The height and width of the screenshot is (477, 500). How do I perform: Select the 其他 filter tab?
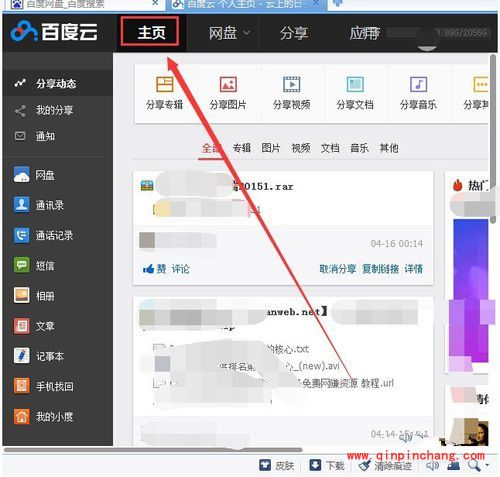[389, 148]
